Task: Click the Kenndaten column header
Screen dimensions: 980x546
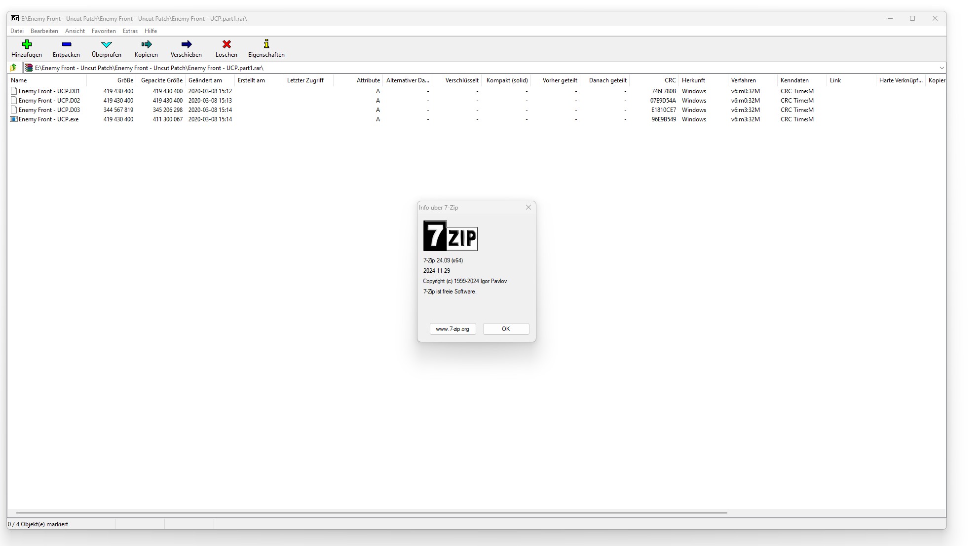Action: click(802, 80)
